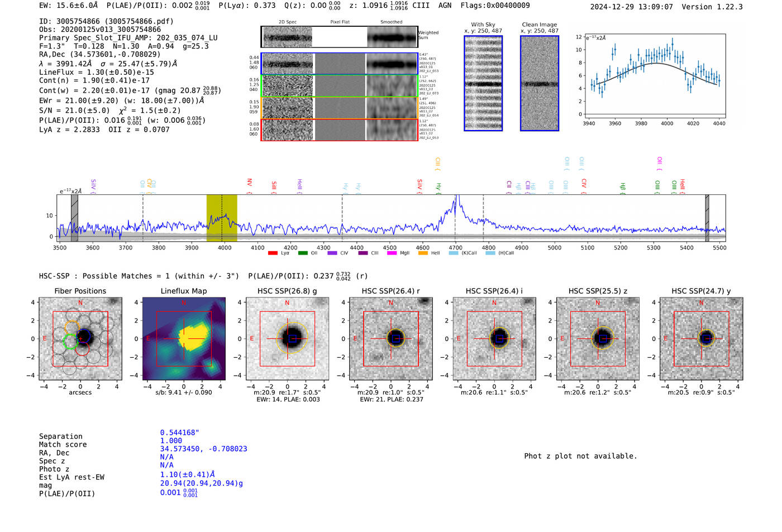
Task: Click the Separation value 0.544168"
Action: coord(180,433)
